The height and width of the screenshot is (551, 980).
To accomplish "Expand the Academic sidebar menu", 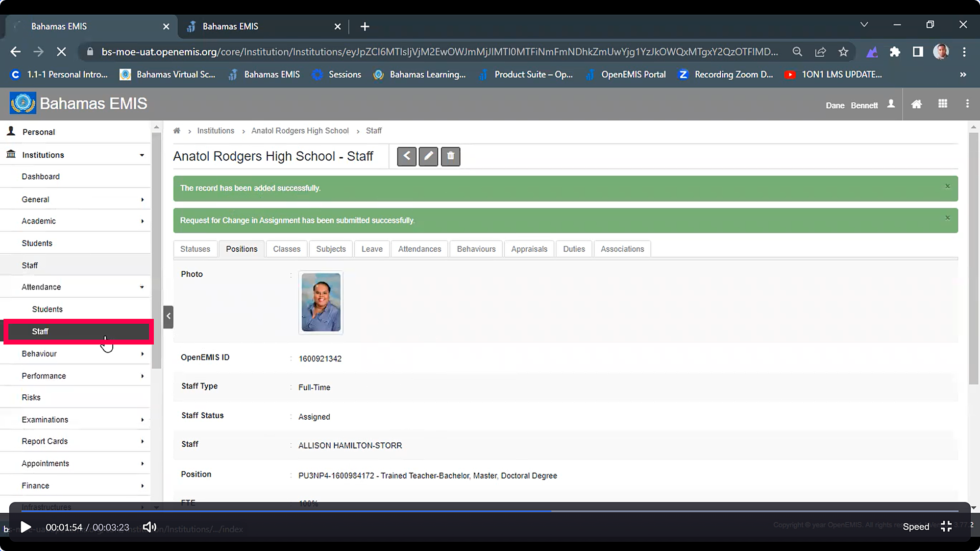I will point(142,221).
